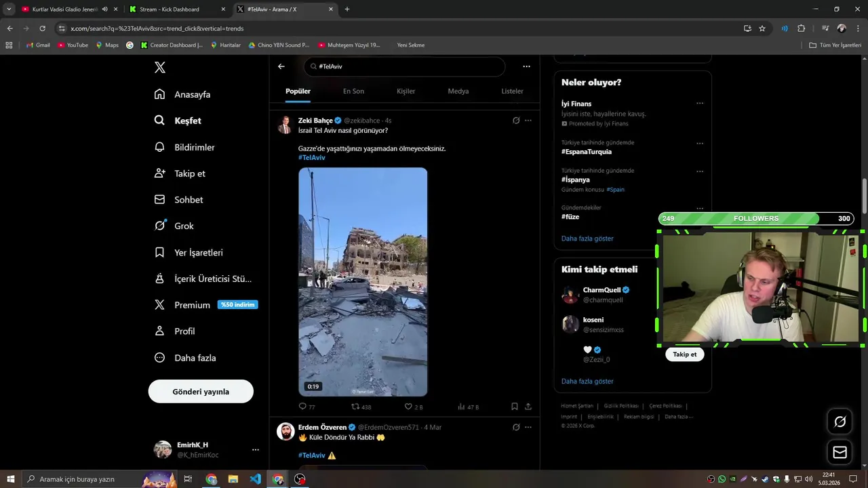Play the Tel Aviv rubble video
The height and width of the screenshot is (488, 868).
363,282
